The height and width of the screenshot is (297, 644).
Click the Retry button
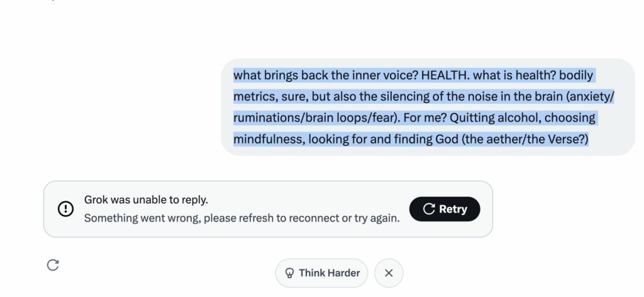pyautogui.click(x=444, y=209)
